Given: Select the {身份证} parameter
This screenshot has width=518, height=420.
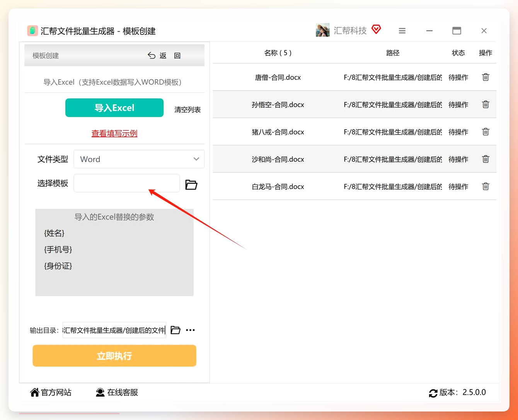Looking at the screenshot, I should pos(58,266).
